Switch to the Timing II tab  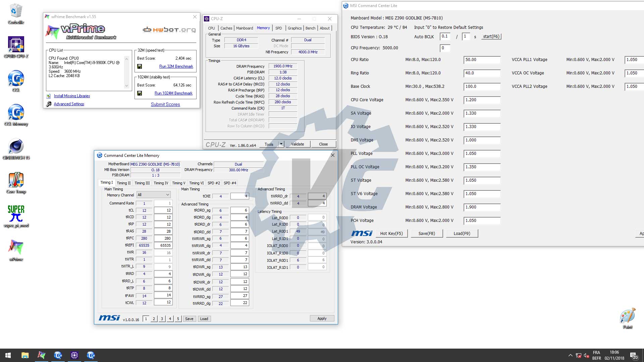pos(123,183)
